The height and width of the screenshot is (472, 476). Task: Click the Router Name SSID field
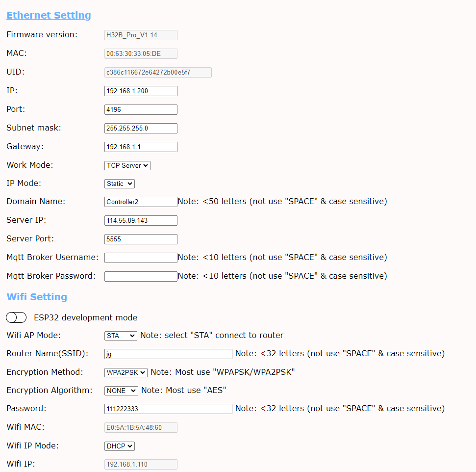(168, 354)
